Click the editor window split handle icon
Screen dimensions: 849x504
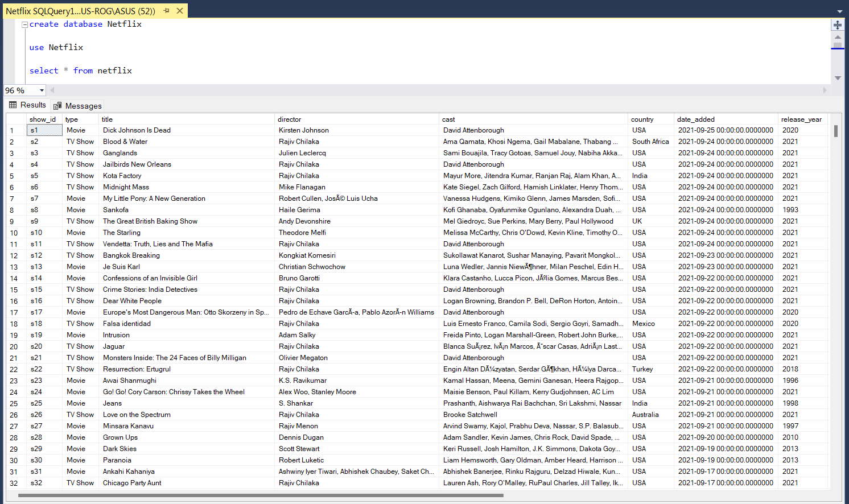838,25
